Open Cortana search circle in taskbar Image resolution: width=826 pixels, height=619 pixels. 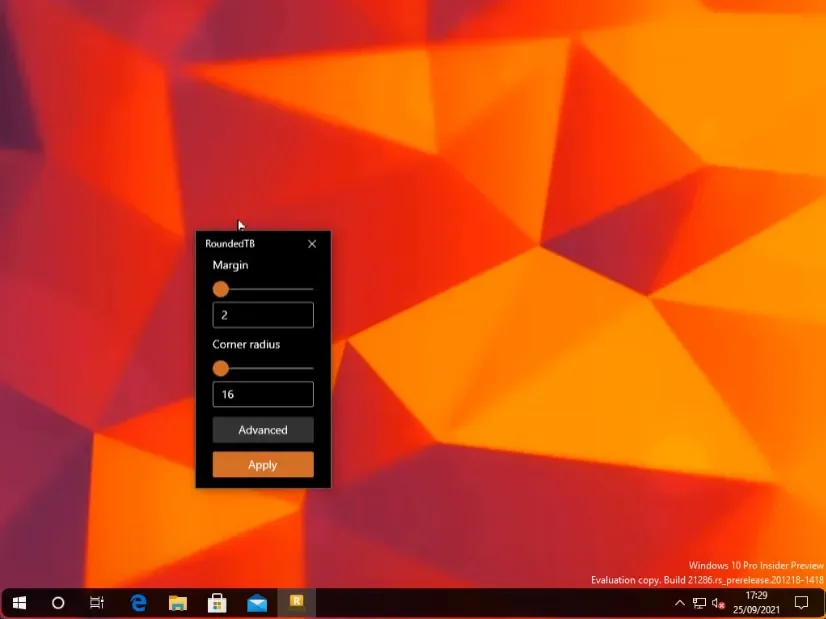click(x=58, y=603)
